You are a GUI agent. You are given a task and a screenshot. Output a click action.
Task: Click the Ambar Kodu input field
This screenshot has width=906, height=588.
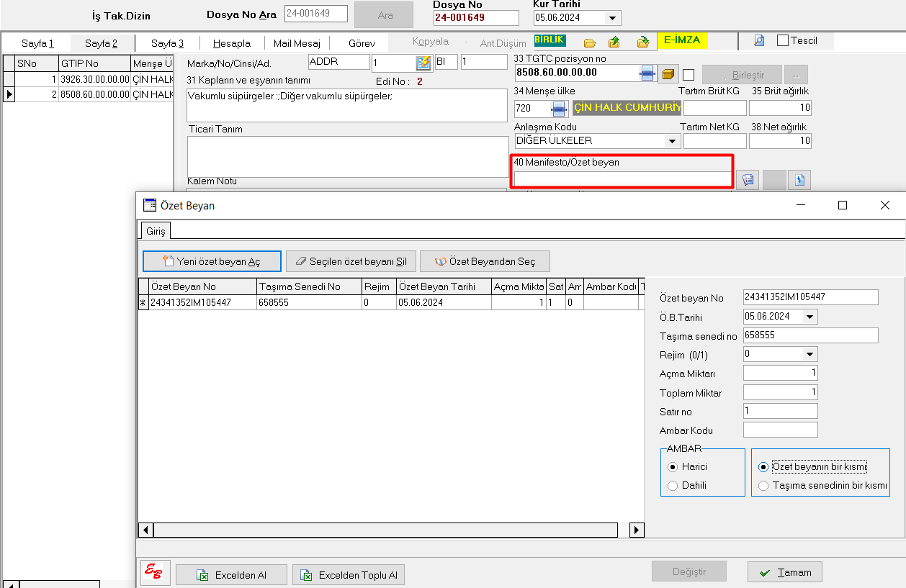(x=781, y=430)
